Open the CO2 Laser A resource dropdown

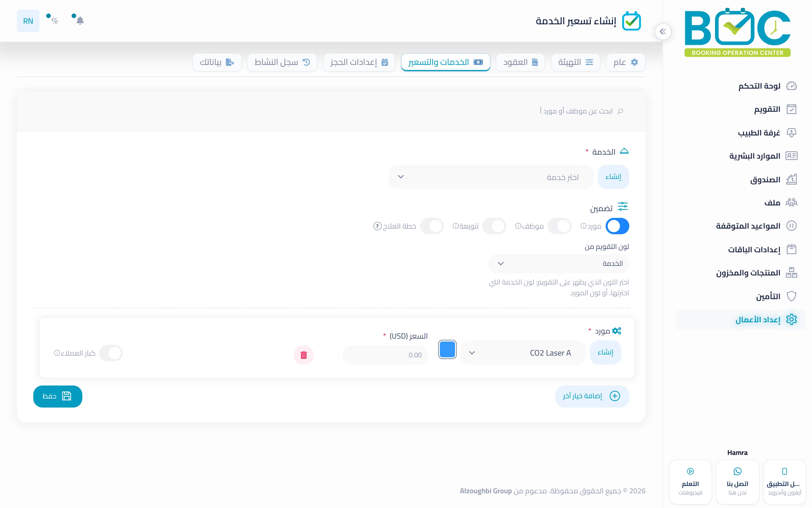[522, 353]
